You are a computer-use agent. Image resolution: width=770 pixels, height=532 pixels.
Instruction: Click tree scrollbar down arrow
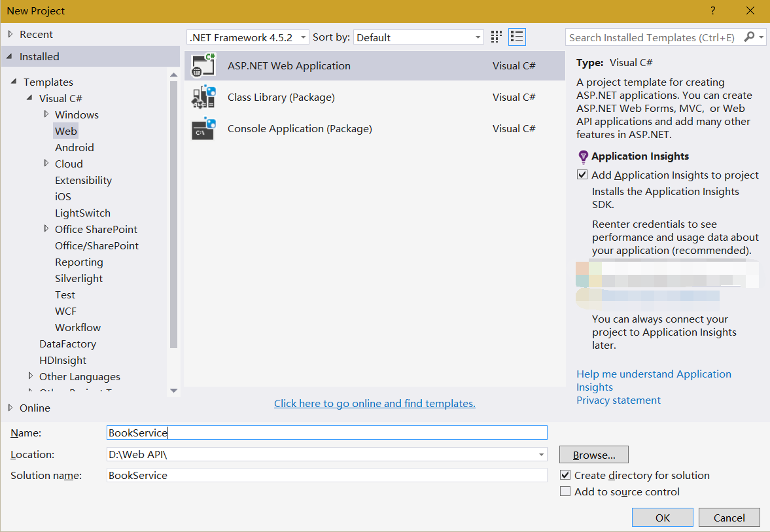pos(173,391)
